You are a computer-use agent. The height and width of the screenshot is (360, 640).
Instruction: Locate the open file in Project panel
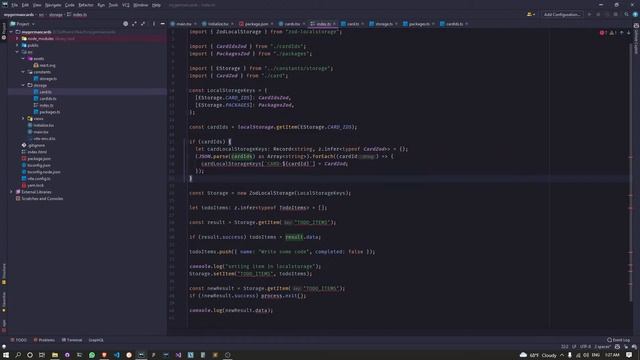click(x=125, y=24)
